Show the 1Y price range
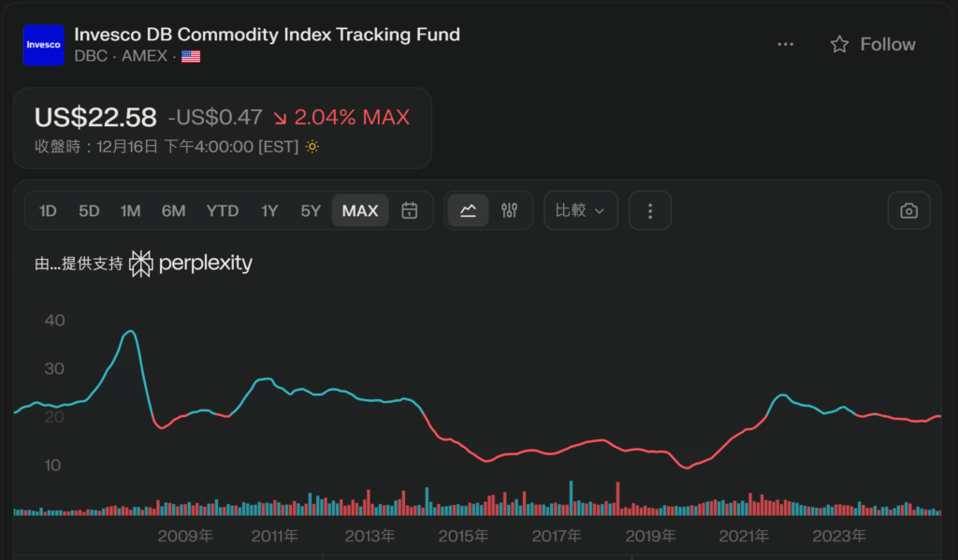958x560 pixels. [x=269, y=210]
